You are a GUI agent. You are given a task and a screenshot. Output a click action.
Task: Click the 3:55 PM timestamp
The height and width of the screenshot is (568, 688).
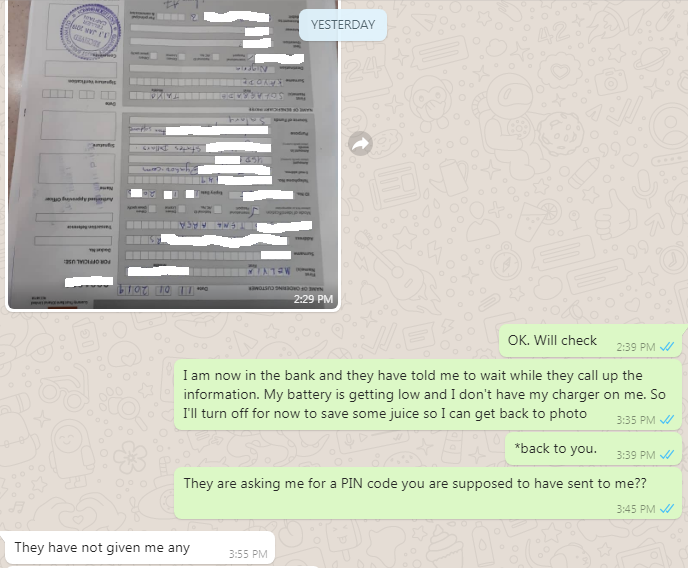click(x=248, y=554)
